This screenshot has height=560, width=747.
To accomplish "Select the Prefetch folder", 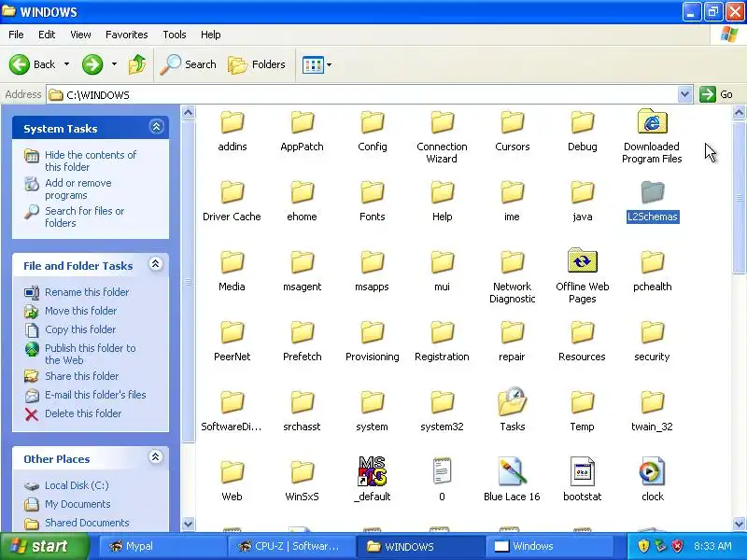I will 302,341.
